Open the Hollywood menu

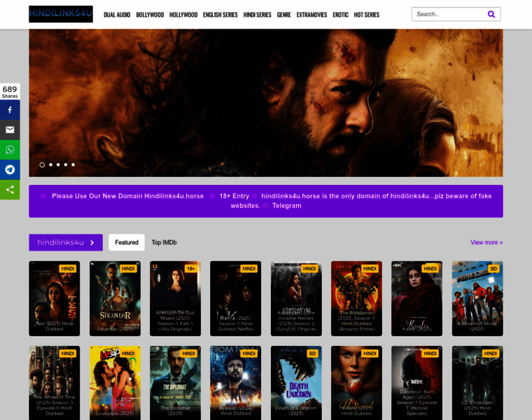(183, 15)
